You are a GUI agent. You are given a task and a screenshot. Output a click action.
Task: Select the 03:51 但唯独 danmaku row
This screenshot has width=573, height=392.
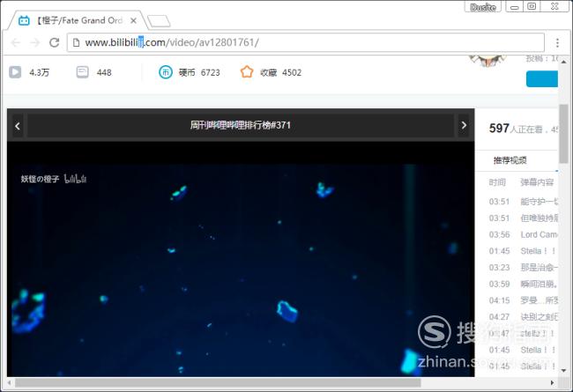[524, 218]
